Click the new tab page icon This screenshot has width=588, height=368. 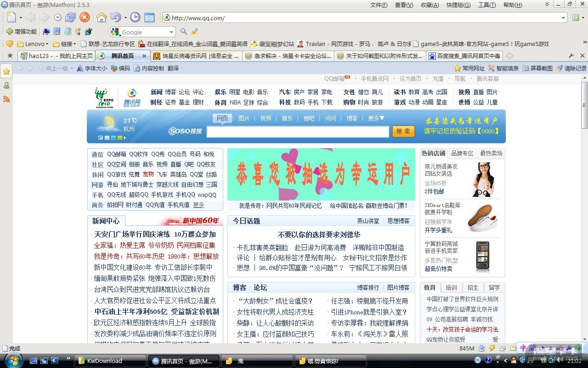tap(11, 17)
